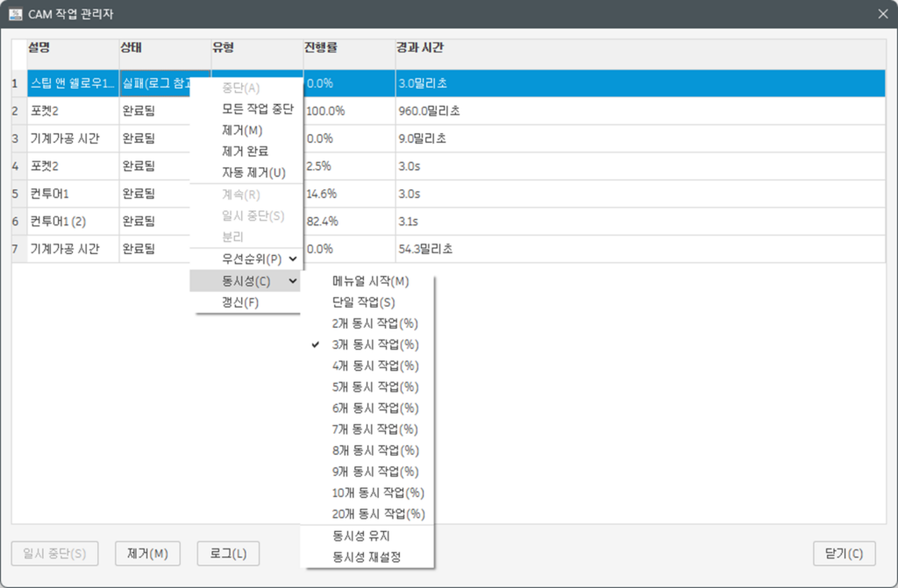Screen dimensions: 898x588
Task: Click the 3.0밀리초 cell in row 1
Action: [640, 83]
